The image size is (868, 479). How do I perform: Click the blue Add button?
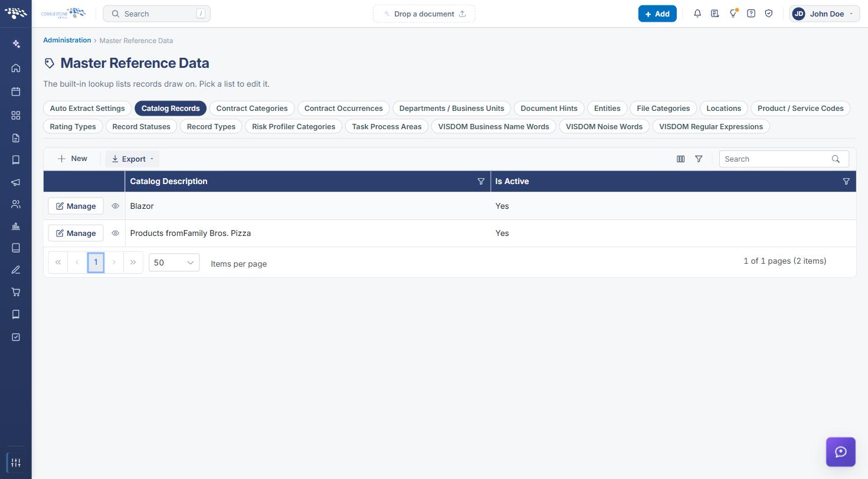click(x=657, y=14)
